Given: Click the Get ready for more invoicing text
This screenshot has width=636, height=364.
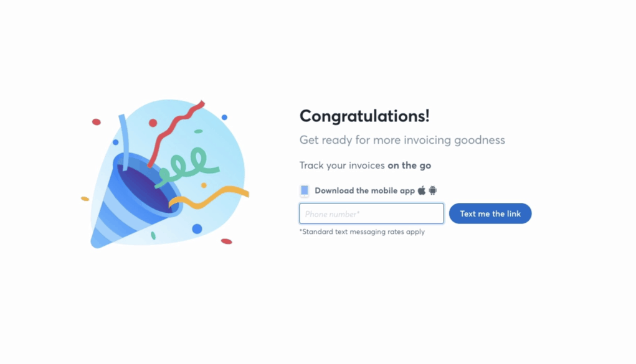Looking at the screenshot, I should tap(402, 140).
